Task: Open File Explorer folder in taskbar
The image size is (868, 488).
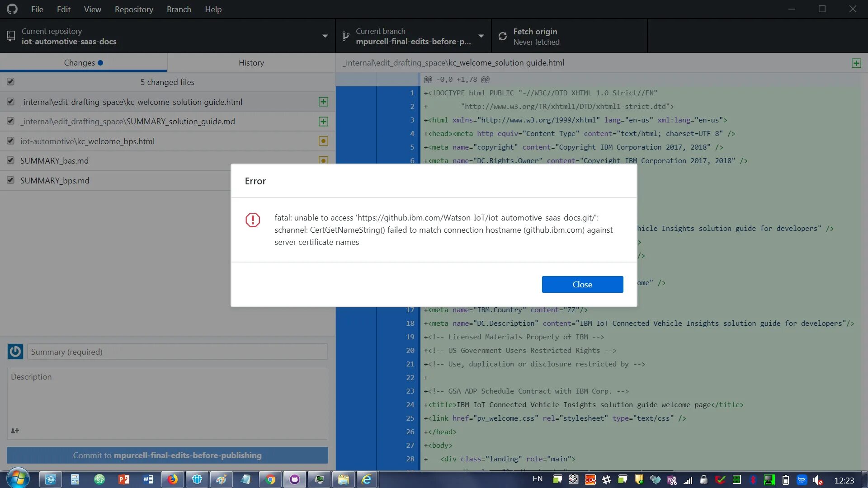Action: 344,479
